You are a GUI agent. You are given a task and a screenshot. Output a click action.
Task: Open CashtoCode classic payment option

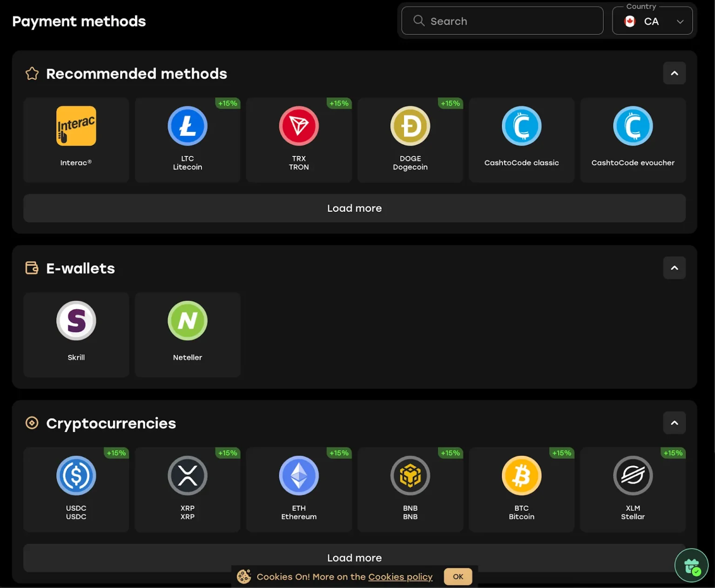point(521,126)
